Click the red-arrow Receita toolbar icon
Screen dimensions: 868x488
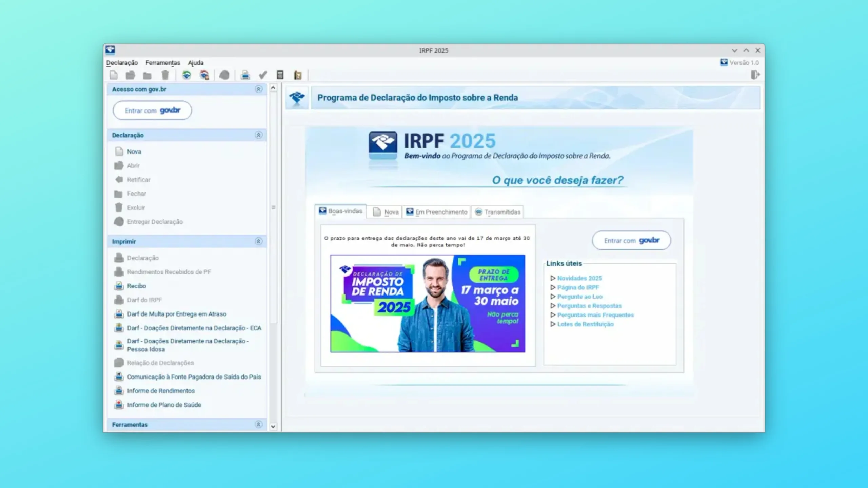click(204, 75)
